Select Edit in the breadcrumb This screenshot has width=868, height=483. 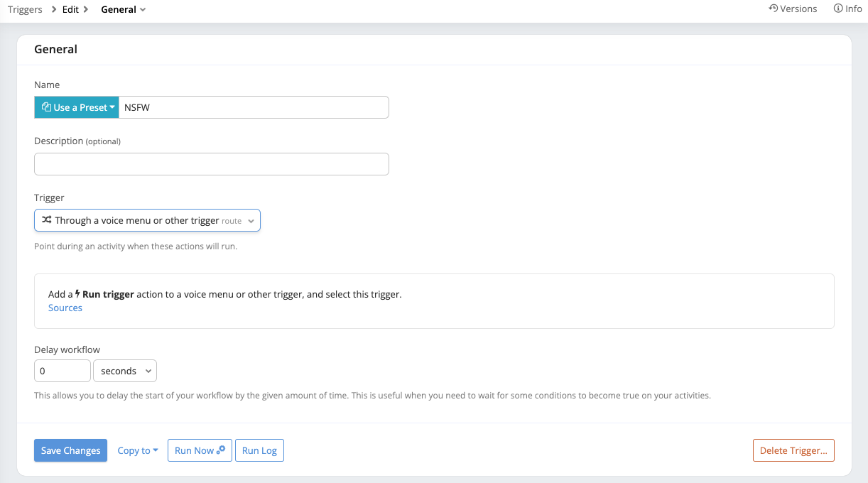tap(70, 9)
